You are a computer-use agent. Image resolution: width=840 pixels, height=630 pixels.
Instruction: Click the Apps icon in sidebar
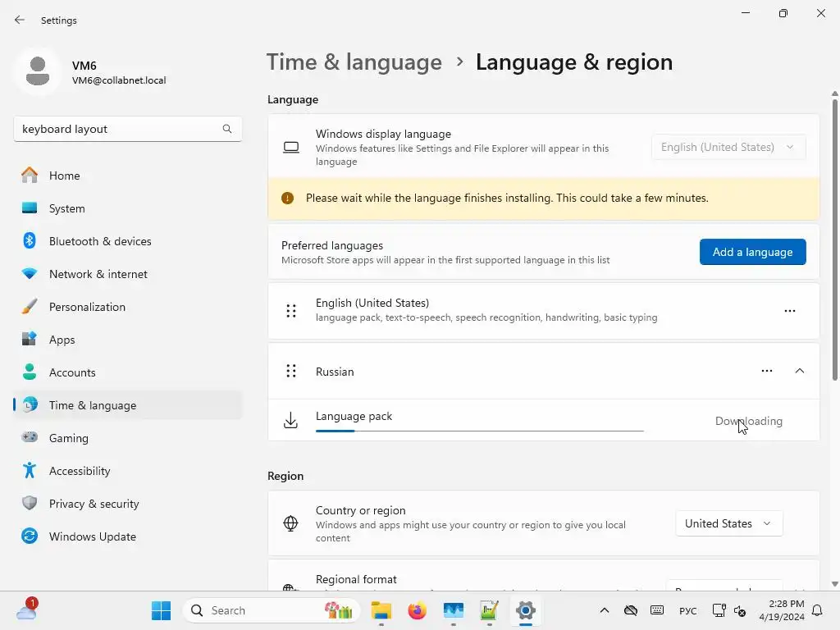(30, 339)
